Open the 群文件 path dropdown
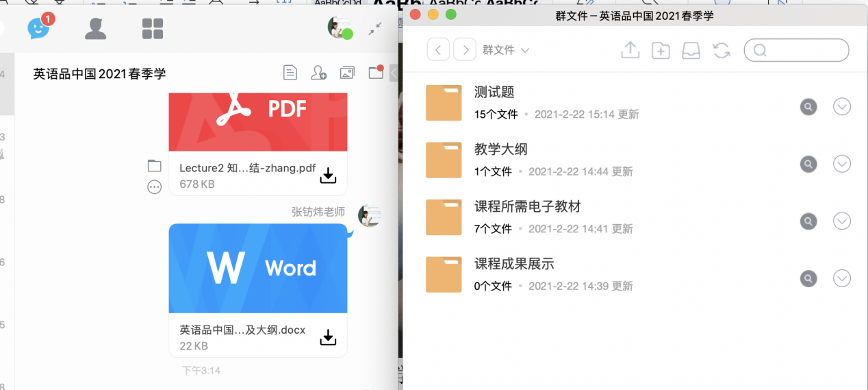This screenshot has width=868, height=390. 506,50
